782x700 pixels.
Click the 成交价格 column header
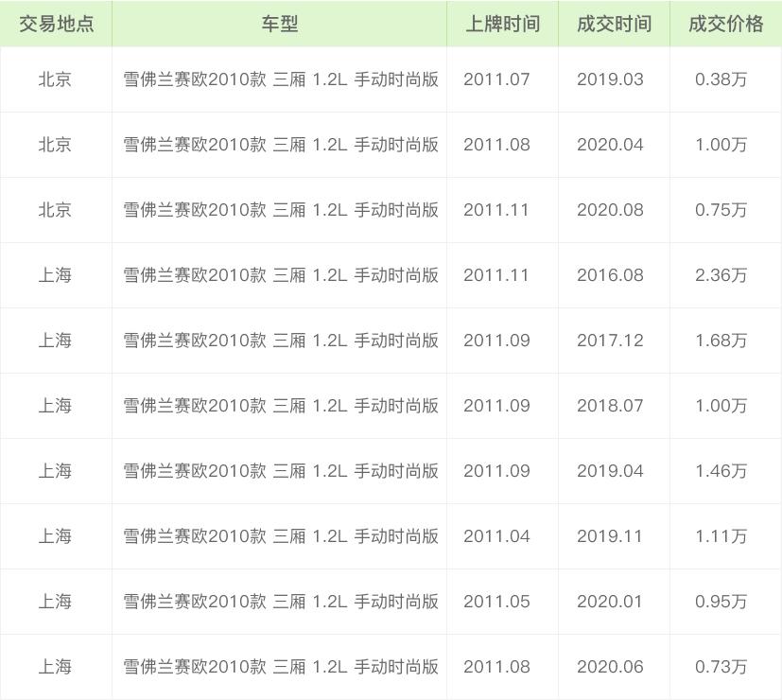coord(725,24)
